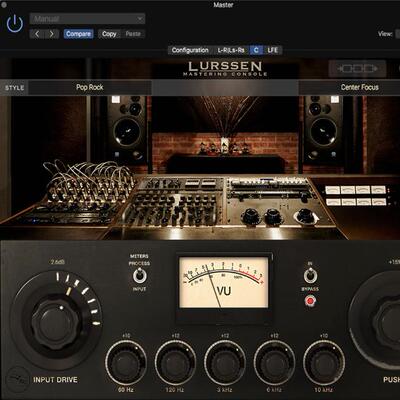The width and height of the screenshot is (400, 400).
Task: Adjust the Input Drive knob
Action: click(x=55, y=322)
